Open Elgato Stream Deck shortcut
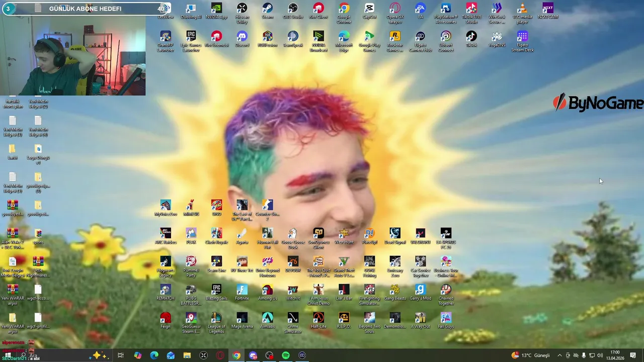 pyautogui.click(x=522, y=42)
